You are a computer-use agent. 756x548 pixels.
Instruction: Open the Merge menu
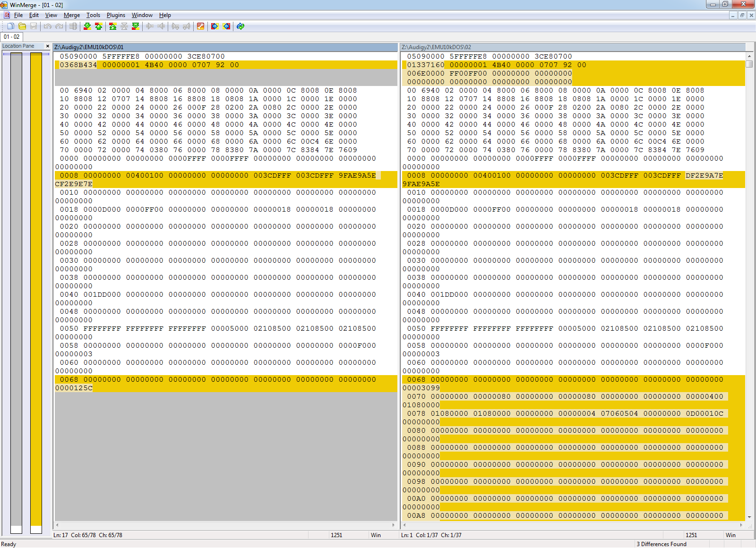point(72,15)
